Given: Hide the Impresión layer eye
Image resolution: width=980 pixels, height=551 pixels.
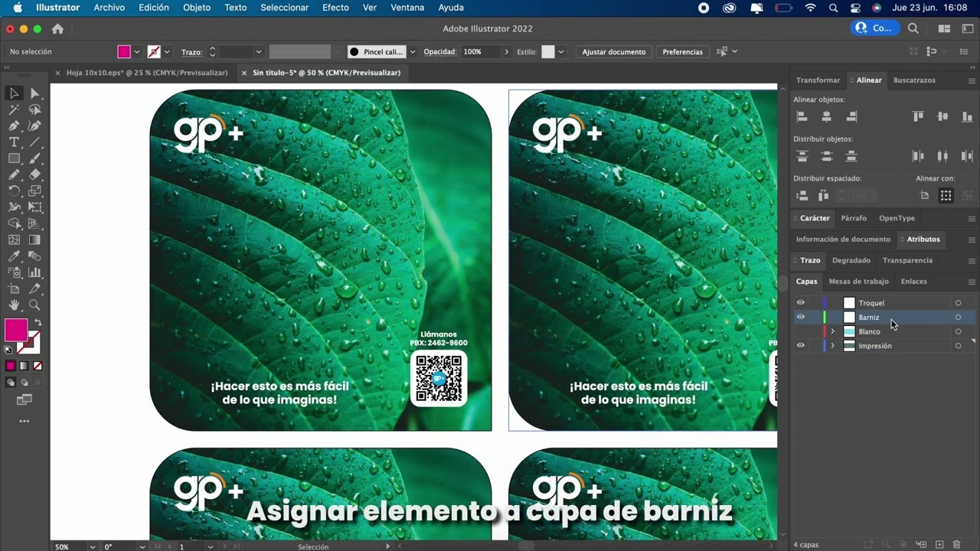Looking at the screenshot, I should (x=801, y=346).
